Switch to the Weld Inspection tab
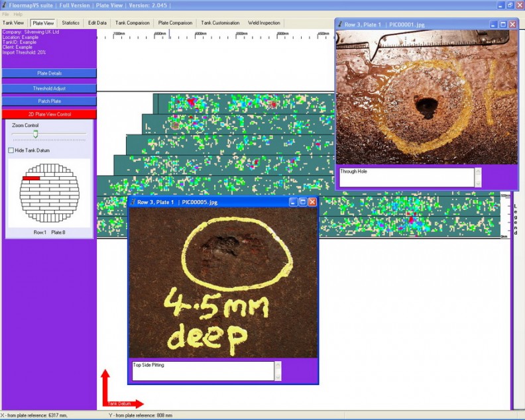This screenshot has height=420, width=525. tap(264, 23)
